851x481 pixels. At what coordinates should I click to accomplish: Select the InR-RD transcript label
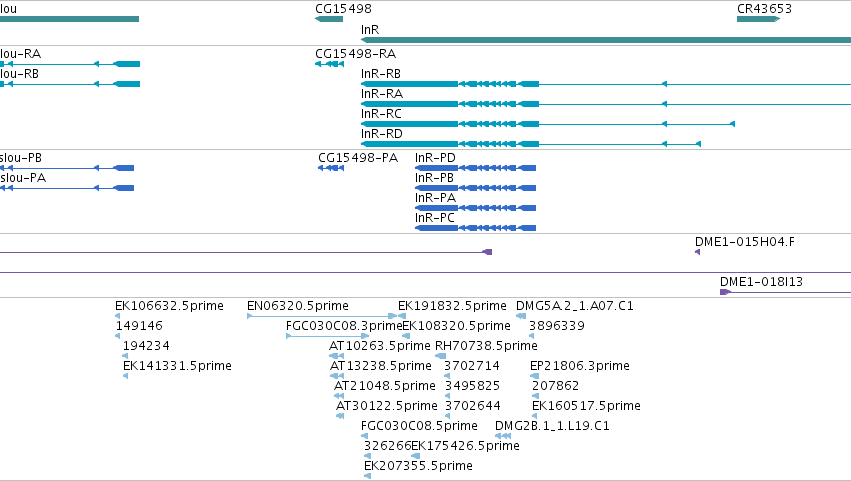(382, 134)
